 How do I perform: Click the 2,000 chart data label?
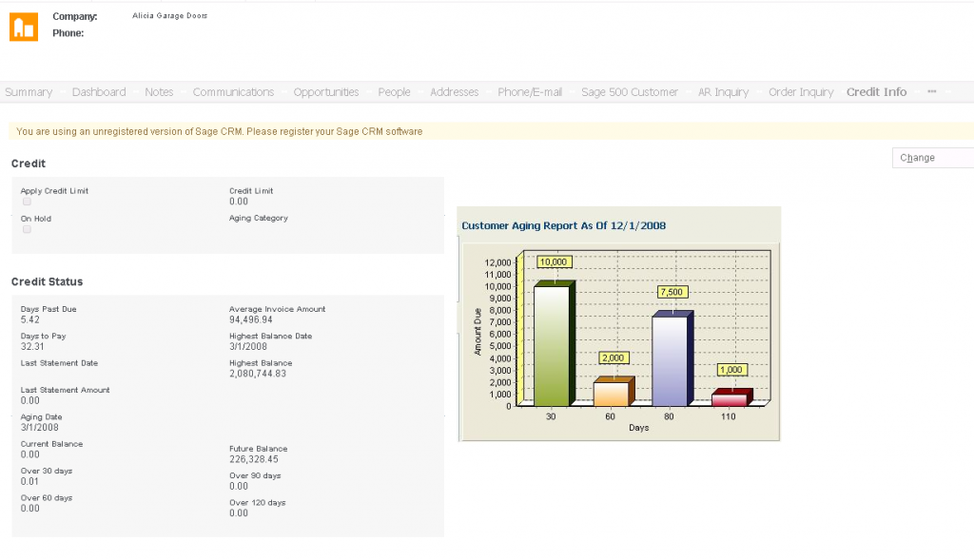614,357
